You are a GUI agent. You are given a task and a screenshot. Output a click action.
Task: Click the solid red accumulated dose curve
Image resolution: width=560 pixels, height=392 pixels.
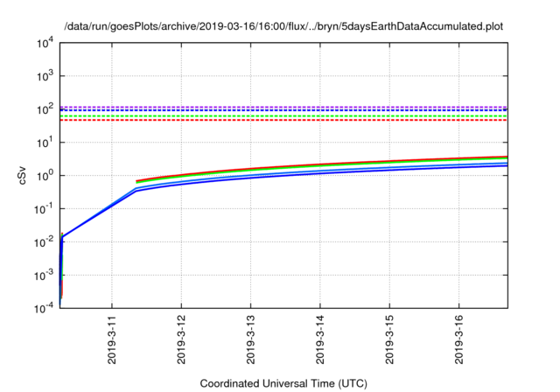[x=321, y=164]
